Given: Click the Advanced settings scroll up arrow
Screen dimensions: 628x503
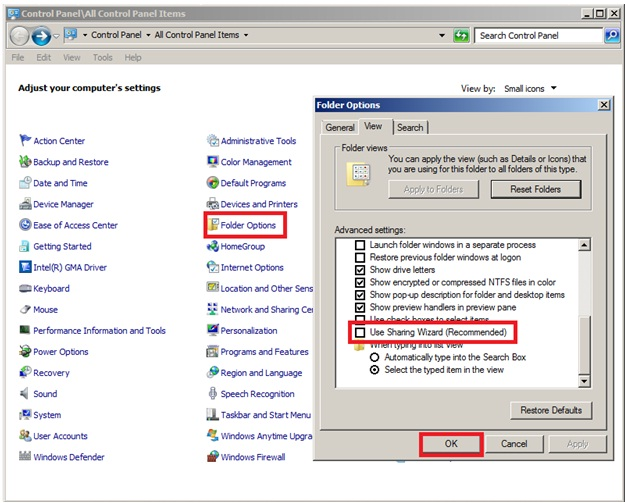Looking at the screenshot, I should (584, 245).
